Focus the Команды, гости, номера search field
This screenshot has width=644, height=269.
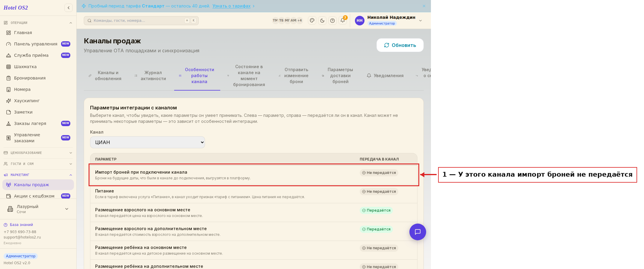pos(141,21)
